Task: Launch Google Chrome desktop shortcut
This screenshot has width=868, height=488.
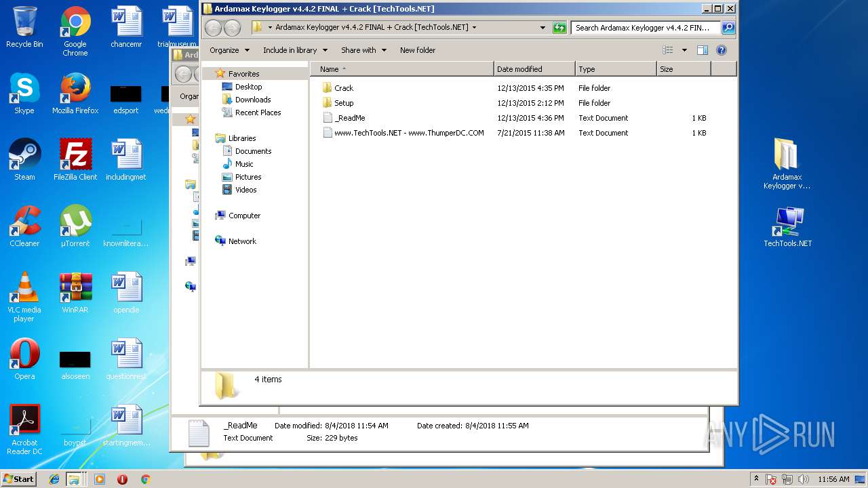Action: point(75,31)
